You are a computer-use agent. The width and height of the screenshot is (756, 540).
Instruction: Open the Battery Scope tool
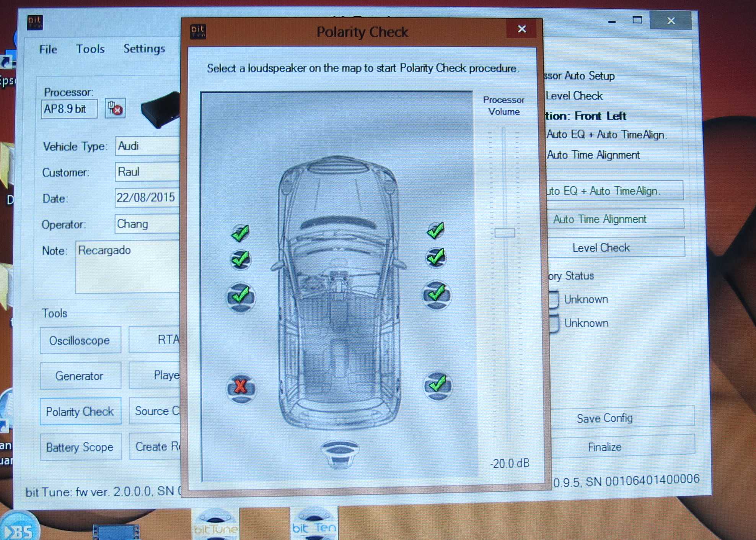pos(81,447)
